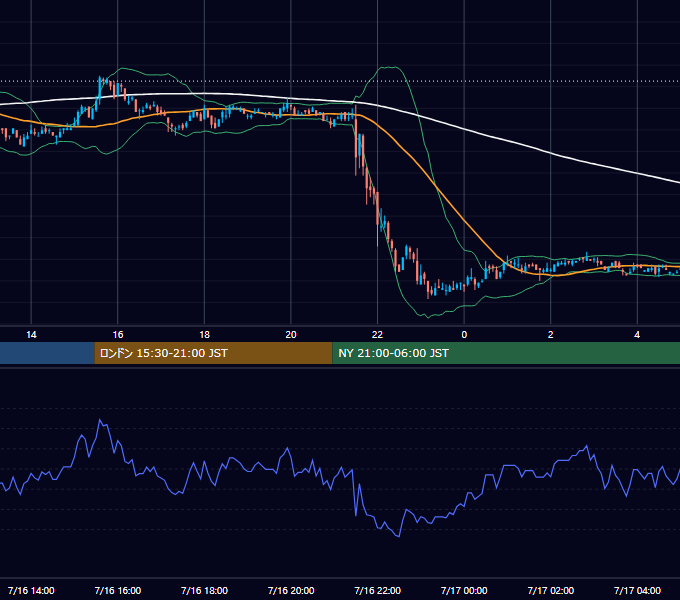Click the 7/16 16:00 time label
Image resolution: width=680 pixels, height=600 pixels.
(x=118, y=590)
